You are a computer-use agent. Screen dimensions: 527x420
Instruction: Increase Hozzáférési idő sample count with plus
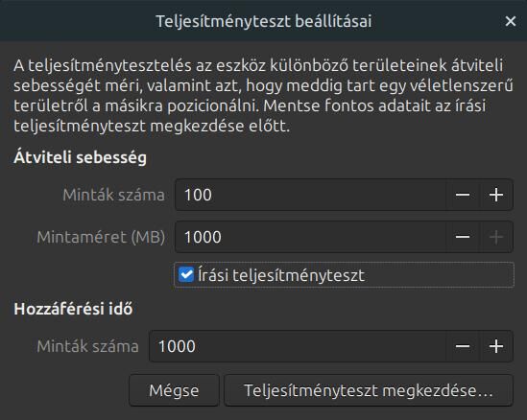496,346
